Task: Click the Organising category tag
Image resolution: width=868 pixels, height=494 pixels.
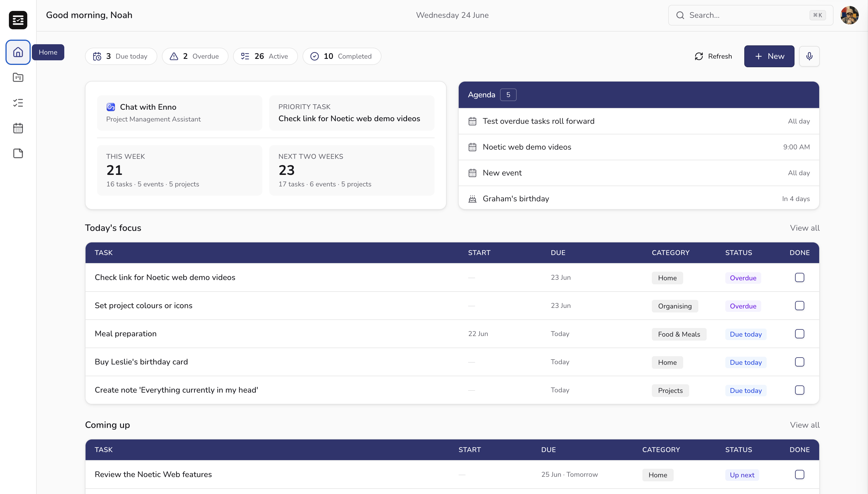Action: pyautogui.click(x=675, y=306)
